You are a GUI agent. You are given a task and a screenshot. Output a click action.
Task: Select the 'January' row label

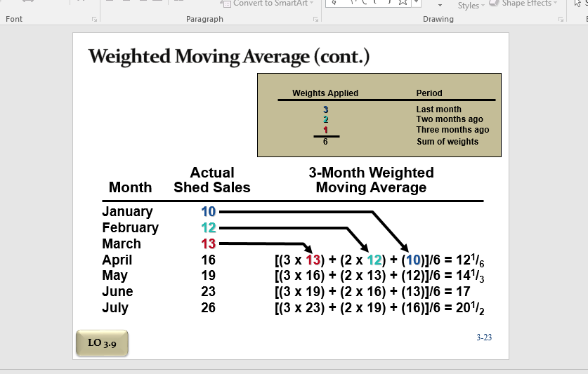click(127, 212)
